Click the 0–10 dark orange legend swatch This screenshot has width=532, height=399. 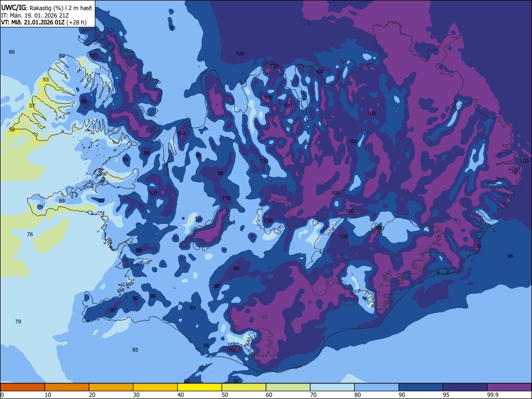22,387
